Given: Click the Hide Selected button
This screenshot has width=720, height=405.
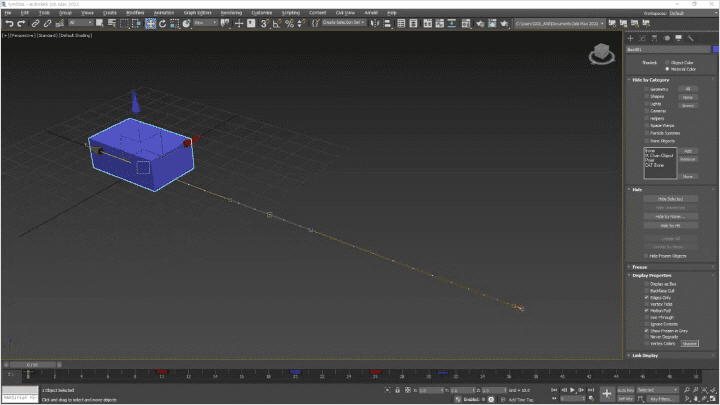Looking at the screenshot, I should coord(670,199).
